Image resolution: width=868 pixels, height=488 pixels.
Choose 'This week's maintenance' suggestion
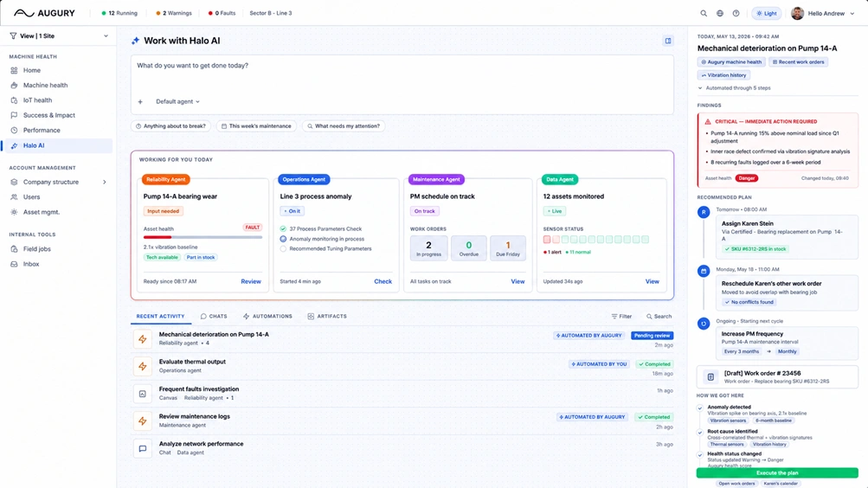tap(256, 126)
